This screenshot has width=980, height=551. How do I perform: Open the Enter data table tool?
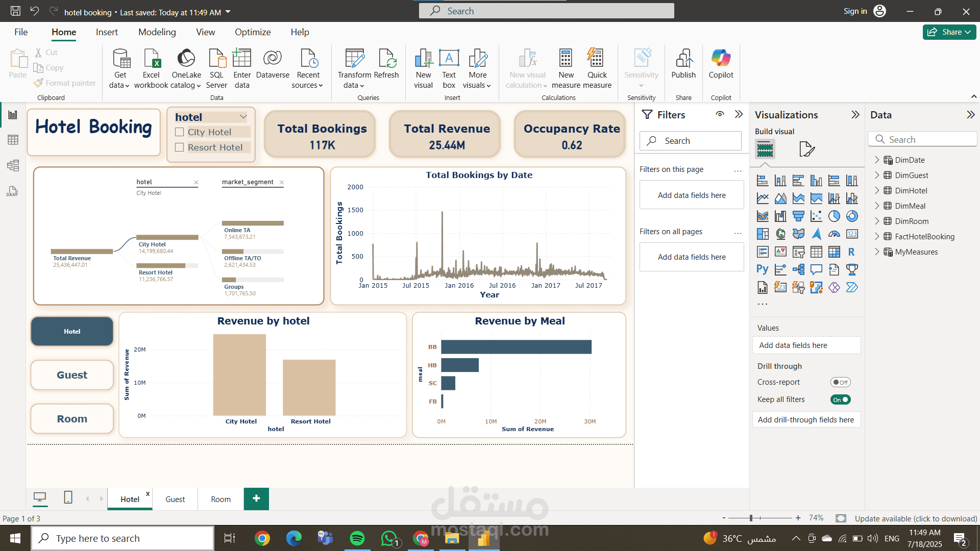tap(242, 68)
